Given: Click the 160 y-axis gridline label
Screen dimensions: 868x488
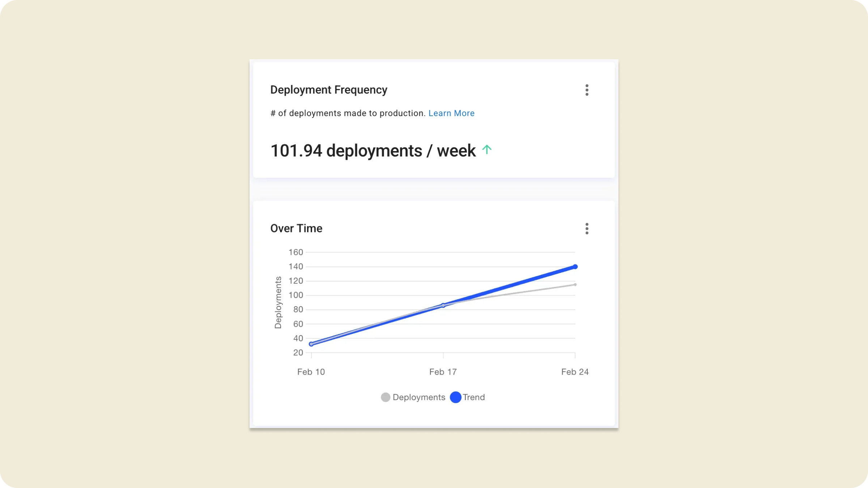Looking at the screenshot, I should [295, 252].
